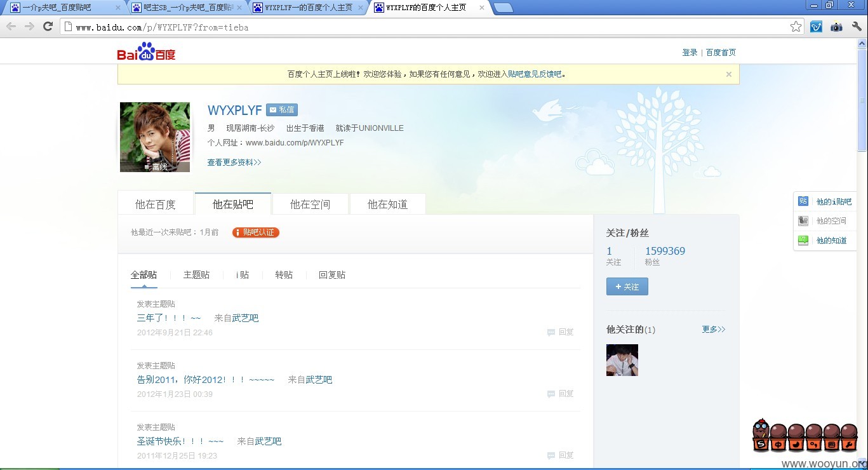The image size is (868, 470).
Task: Close the 吧主SB browser tab
Action: pyautogui.click(x=239, y=8)
